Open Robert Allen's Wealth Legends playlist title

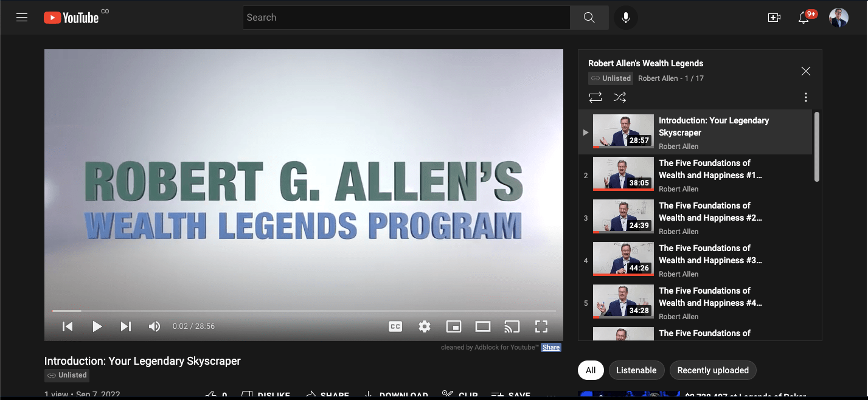645,63
